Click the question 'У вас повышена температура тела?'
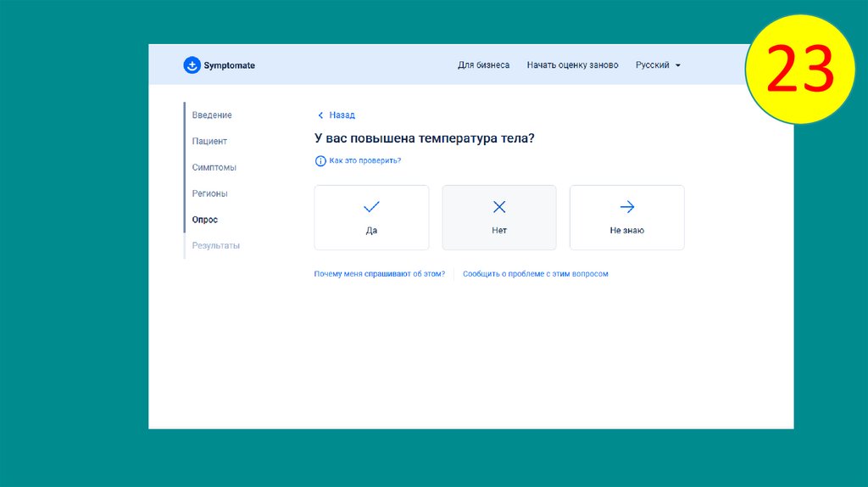The height and width of the screenshot is (487, 868). coord(425,138)
